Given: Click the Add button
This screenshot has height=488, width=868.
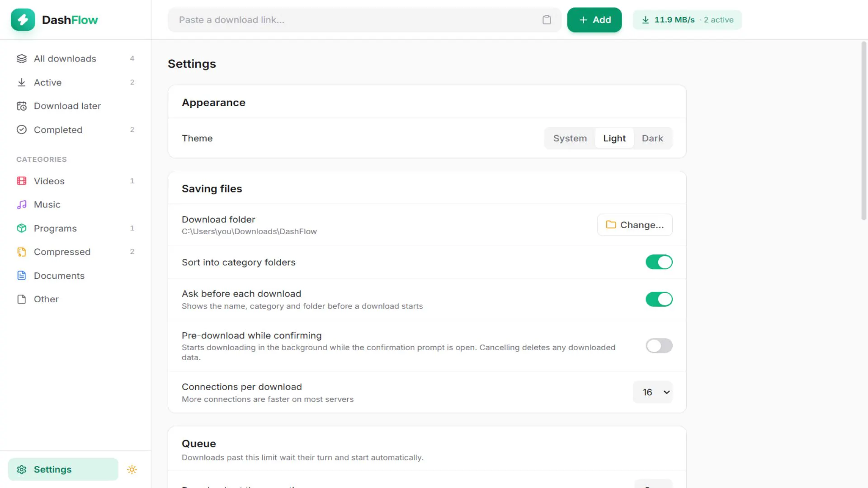Looking at the screenshot, I should 594,20.
